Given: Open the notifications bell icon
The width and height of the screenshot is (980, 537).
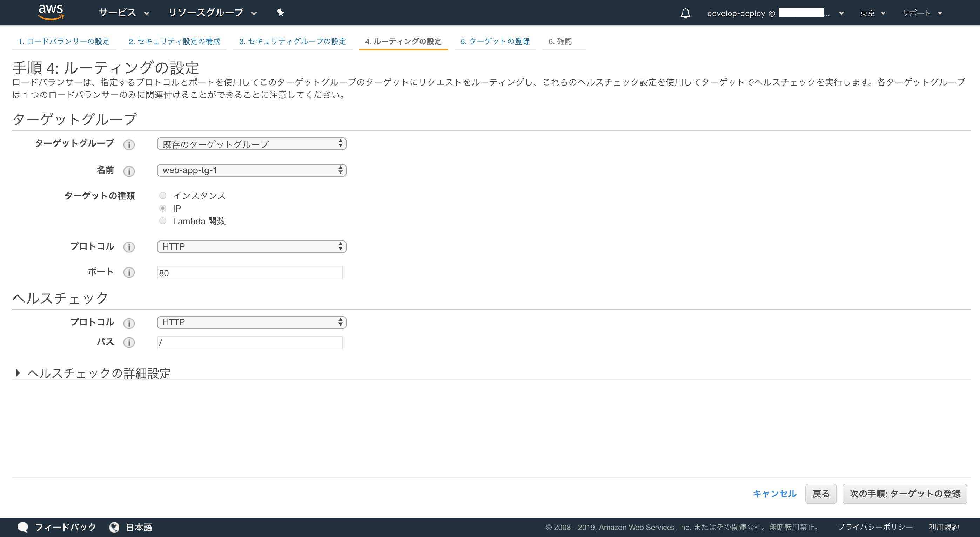Looking at the screenshot, I should pyautogui.click(x=685, y=13).
